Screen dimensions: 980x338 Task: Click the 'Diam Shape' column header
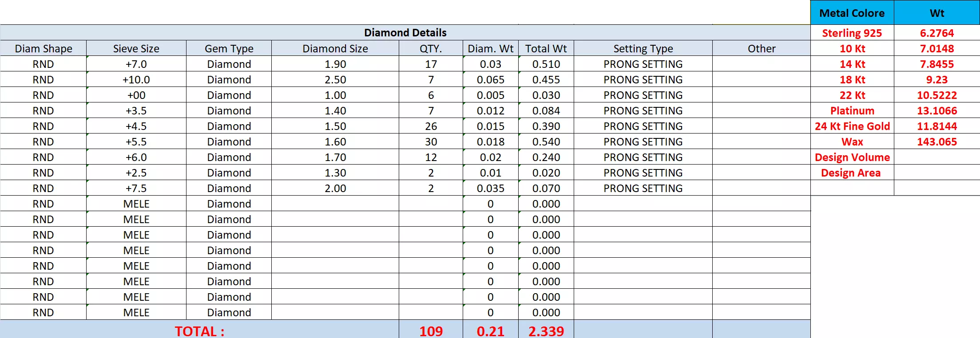click(43, 48)
